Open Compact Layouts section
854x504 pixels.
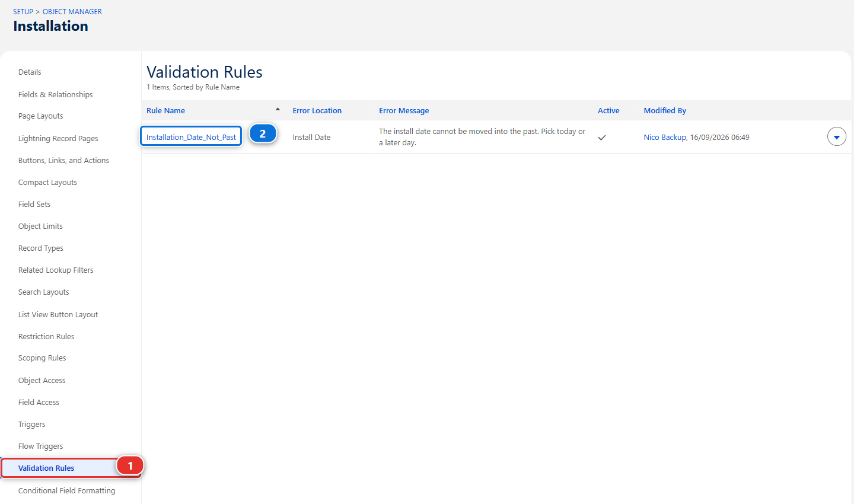pyautogui.click(x=47, y=182)
